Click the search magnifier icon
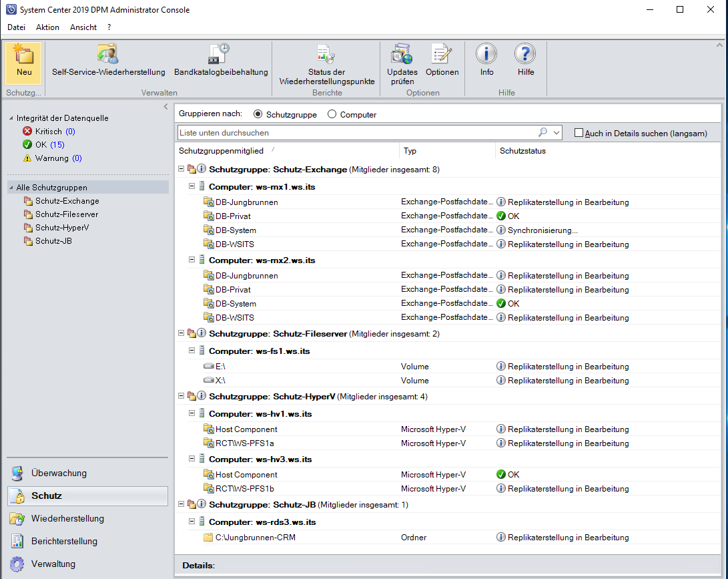The image size is (728, 579). click(x=542, y=132)
